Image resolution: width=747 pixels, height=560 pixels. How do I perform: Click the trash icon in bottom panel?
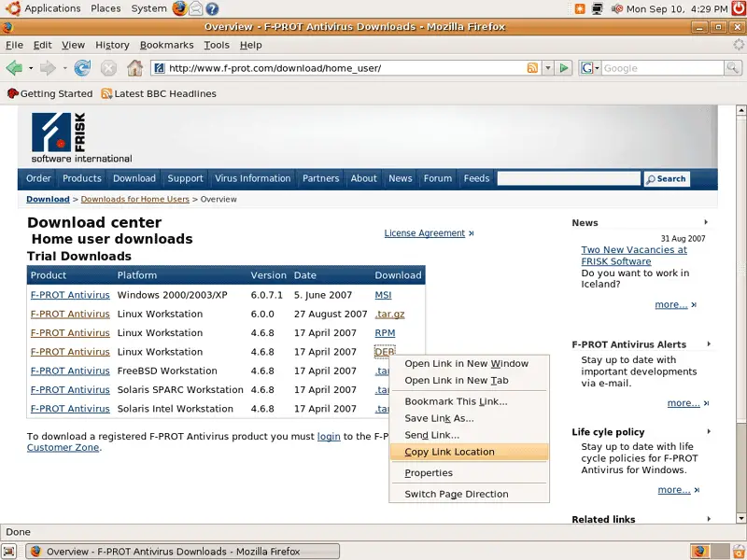740,552
